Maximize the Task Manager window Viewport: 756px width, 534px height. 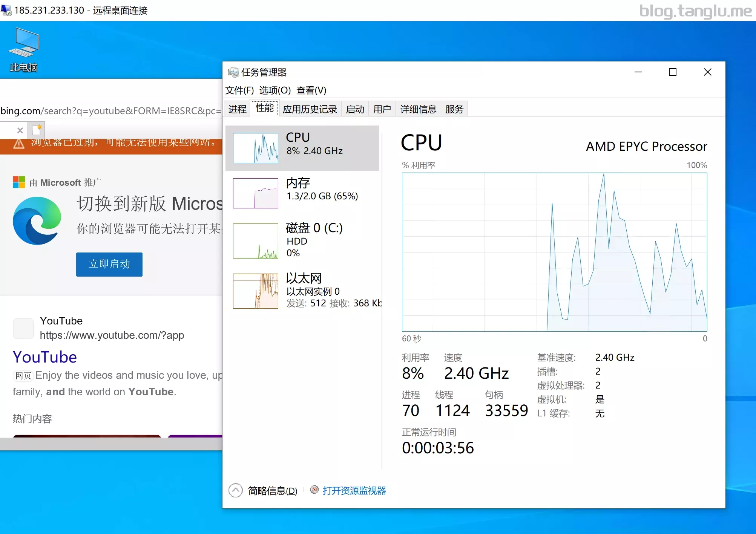coord(673,72)
